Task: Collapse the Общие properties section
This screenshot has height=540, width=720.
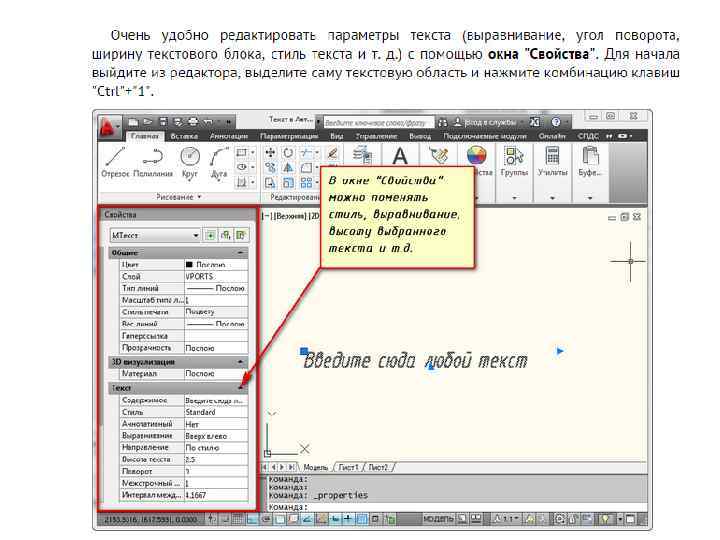Action: [241, 253]
